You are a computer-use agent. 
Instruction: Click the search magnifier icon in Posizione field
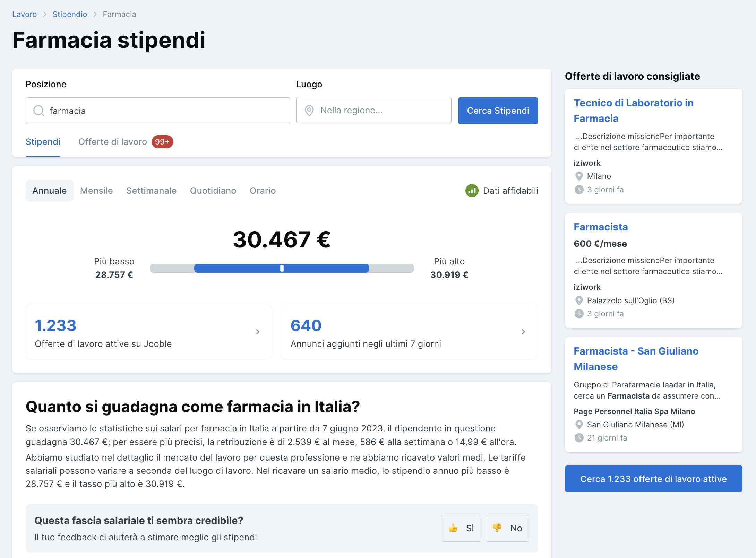(x=38, y=111)
